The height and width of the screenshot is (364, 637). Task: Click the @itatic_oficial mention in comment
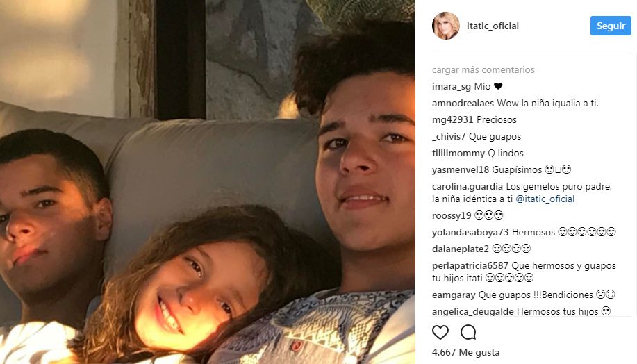[x=545, y=199]
